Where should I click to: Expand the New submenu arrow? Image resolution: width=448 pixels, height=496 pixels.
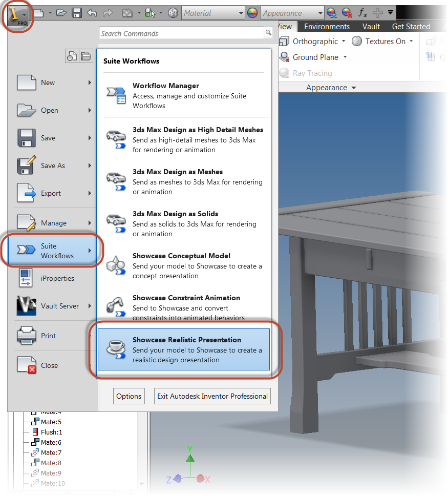pos(90,82)
